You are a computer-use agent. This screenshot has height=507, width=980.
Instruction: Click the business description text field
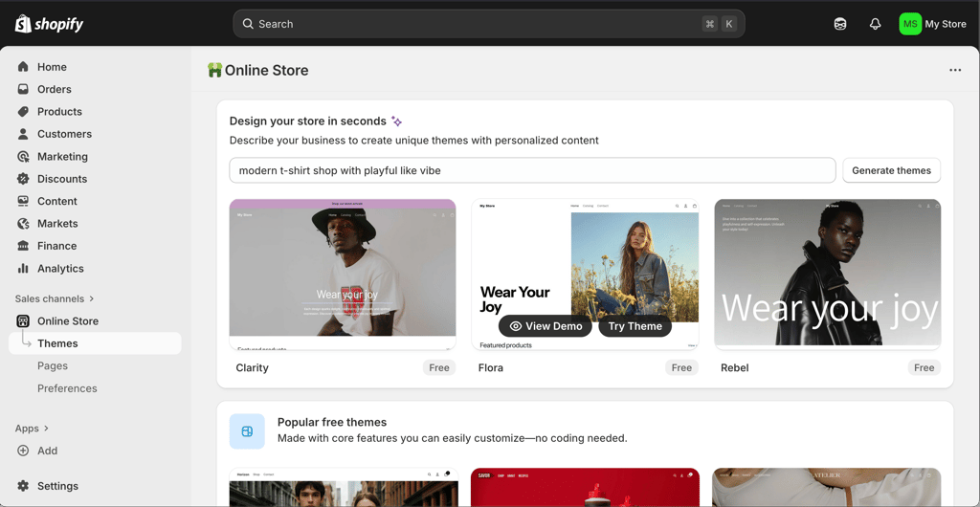click(x=532, y=170)
